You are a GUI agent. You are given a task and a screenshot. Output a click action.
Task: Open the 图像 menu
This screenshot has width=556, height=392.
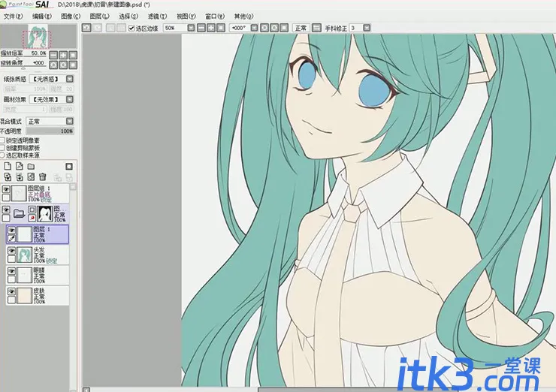click(71, 17)
